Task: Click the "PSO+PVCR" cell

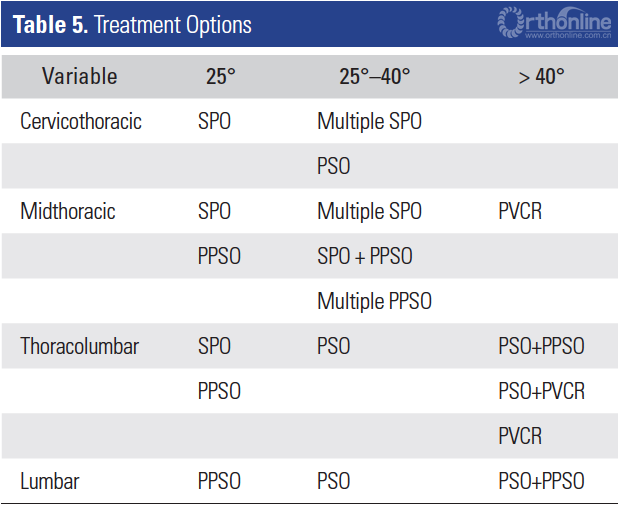Action: pos(541,391)
